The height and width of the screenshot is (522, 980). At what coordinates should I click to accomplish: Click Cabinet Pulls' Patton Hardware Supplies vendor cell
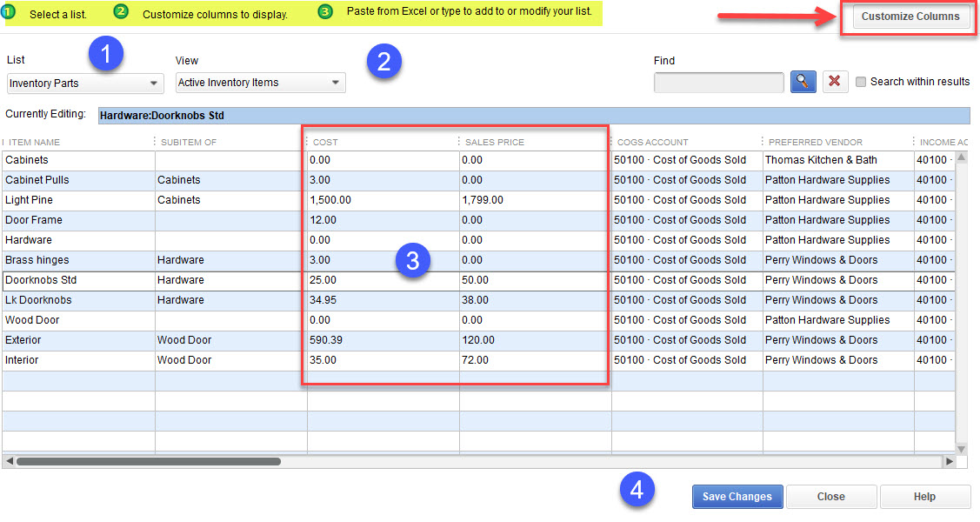pos(838,180)
